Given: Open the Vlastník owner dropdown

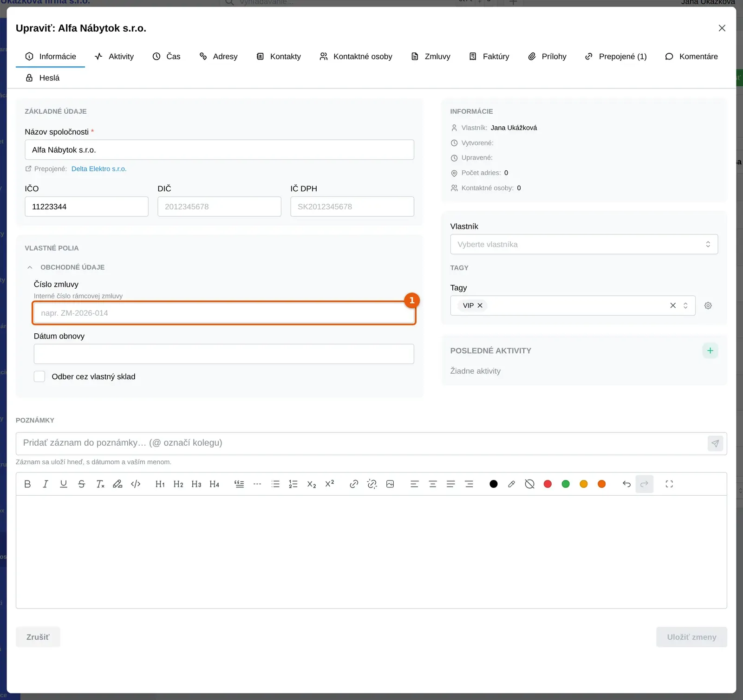Looking at the screenshot, I should (584, 244).
